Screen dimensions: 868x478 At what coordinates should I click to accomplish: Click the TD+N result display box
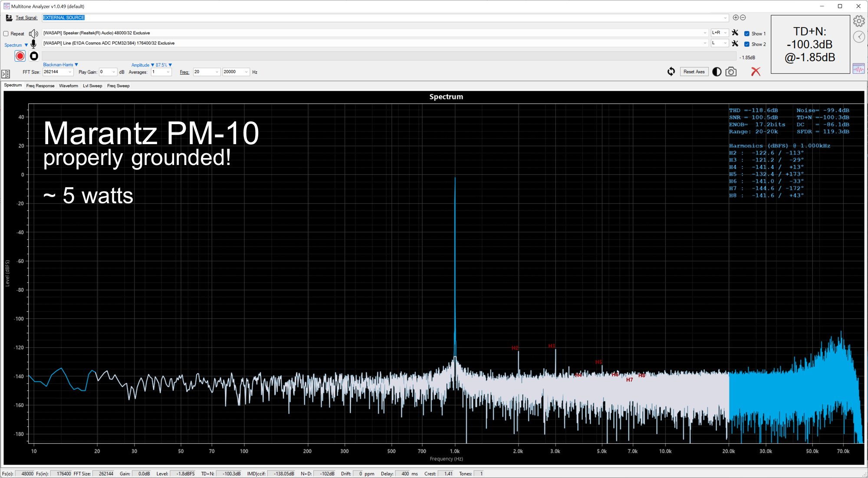pyautogui.click(x=810, y=44)
